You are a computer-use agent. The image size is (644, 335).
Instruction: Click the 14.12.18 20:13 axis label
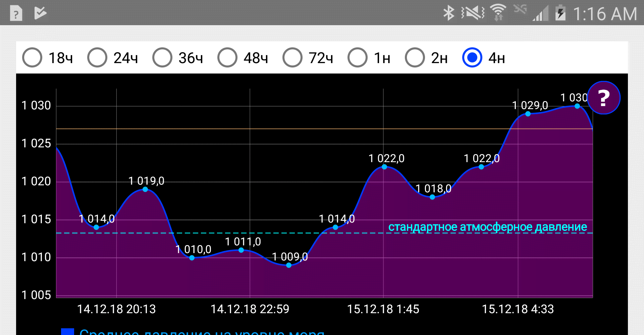point(116,309)
